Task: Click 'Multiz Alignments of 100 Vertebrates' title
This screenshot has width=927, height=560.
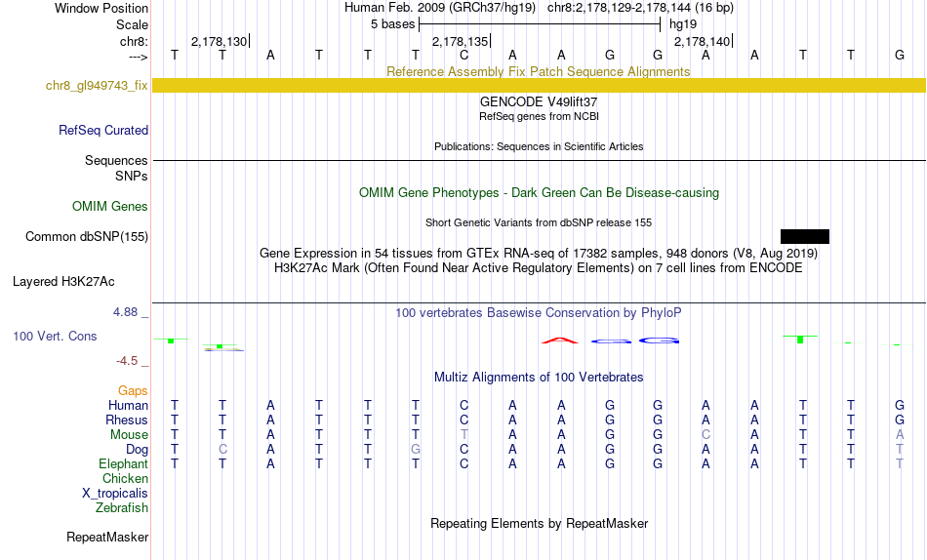Action: [x=539, y=378]
